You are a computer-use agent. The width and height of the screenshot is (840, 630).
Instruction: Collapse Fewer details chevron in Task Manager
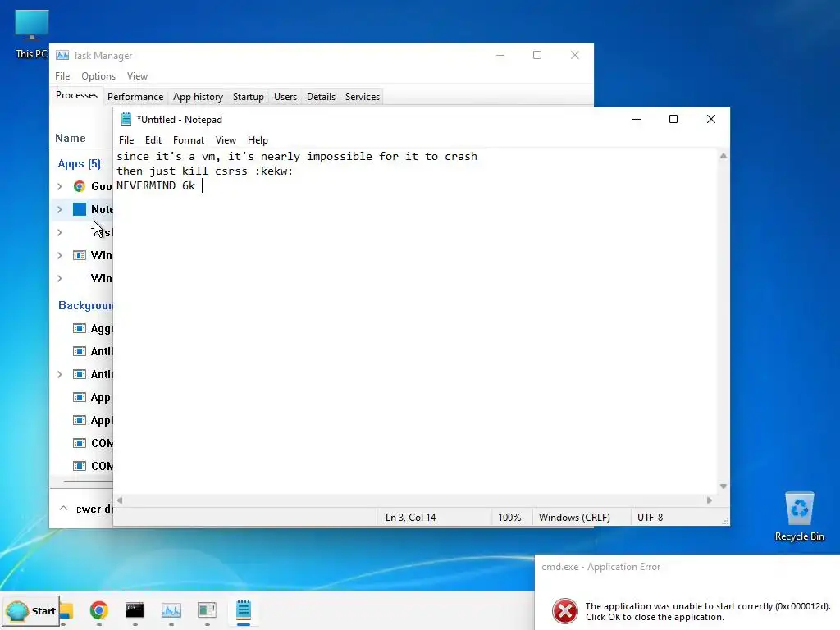(x=63, y=509)
